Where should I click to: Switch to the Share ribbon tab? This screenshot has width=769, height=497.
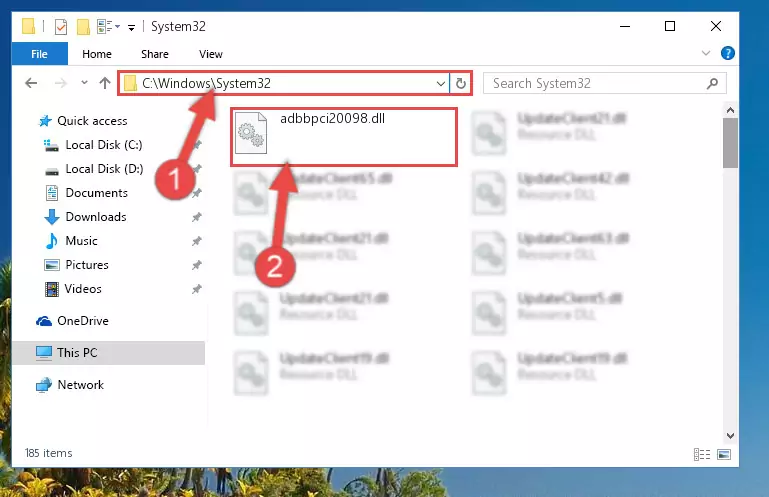click(x=154, y=54)
